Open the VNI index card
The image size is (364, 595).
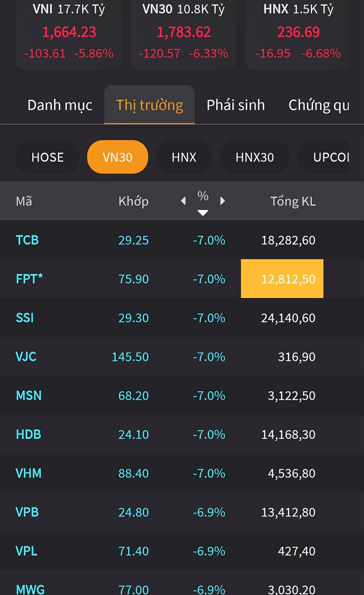click(x=69, y=33)
